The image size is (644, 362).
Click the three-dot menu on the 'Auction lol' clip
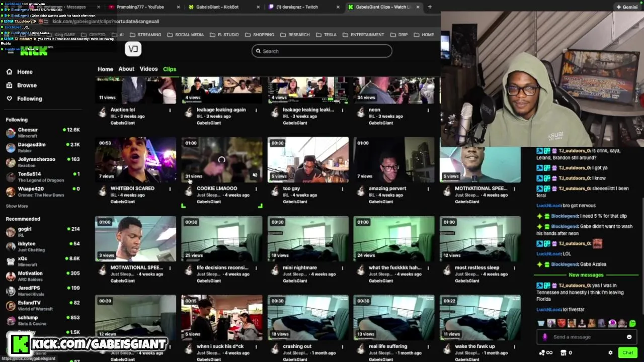(x=170, y=110)
